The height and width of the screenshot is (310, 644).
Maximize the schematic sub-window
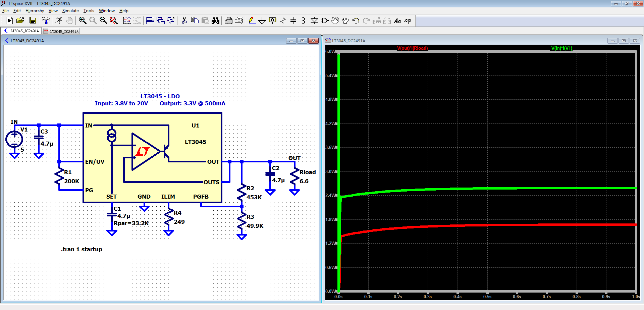[302, 41]
